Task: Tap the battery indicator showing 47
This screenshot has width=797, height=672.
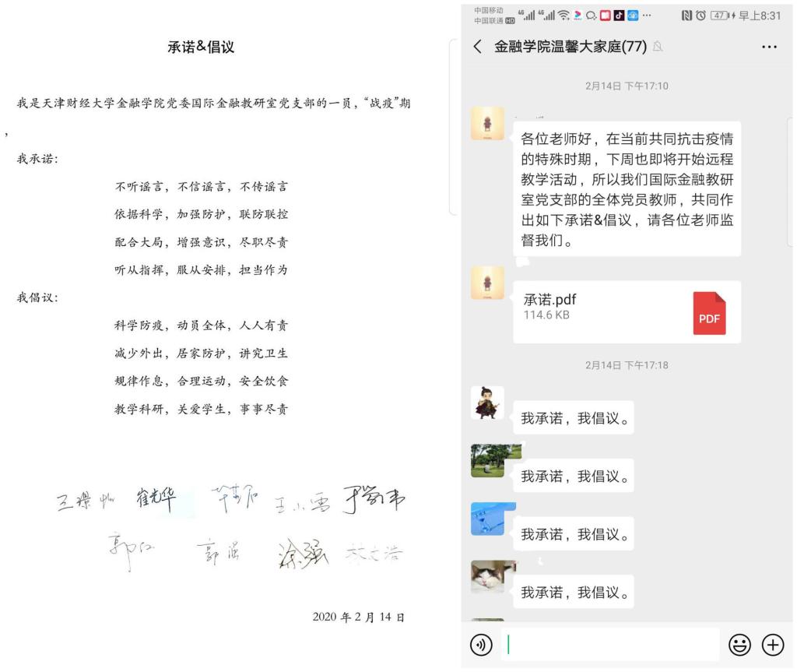Action: pos(720,16)
